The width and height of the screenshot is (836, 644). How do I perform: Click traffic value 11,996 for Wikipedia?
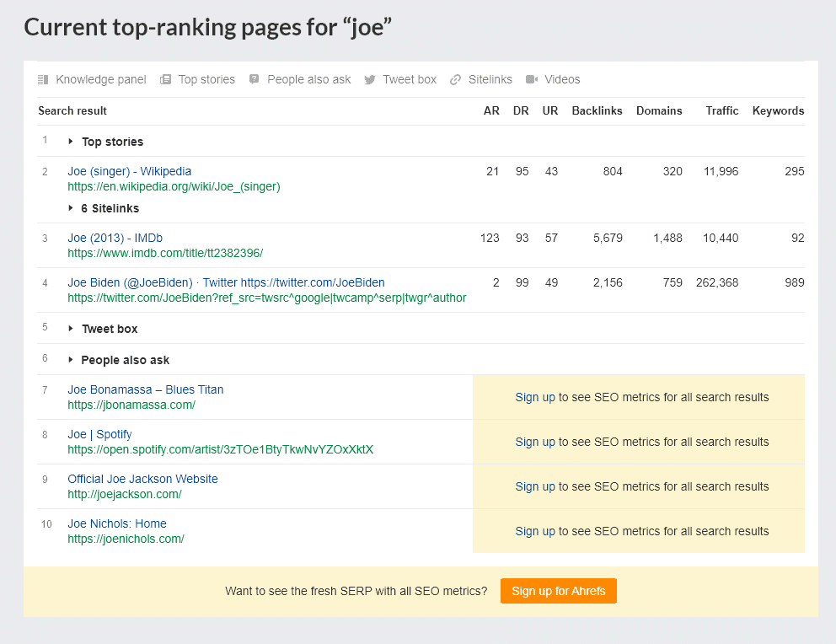[721, 171]
